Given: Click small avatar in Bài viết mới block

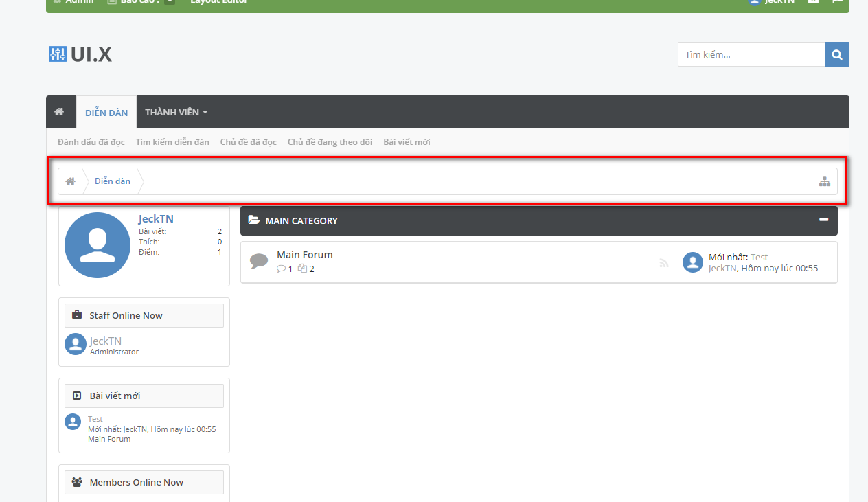Looking at the screenshot, I should [73, 422].
